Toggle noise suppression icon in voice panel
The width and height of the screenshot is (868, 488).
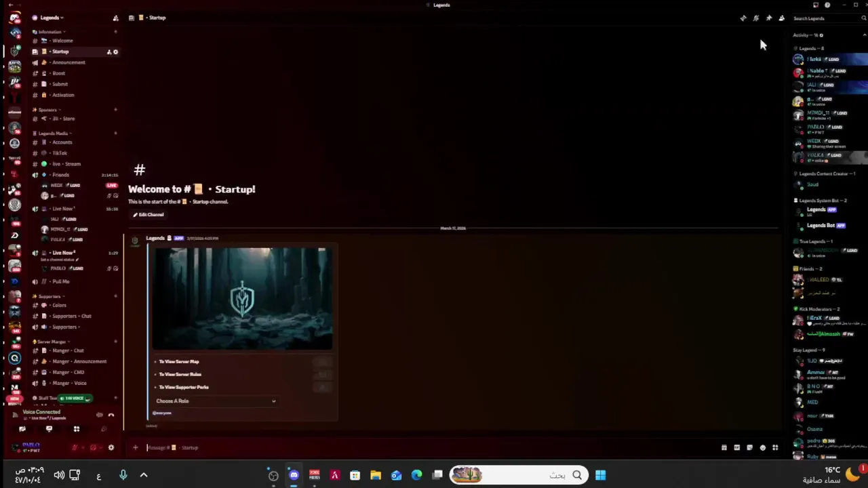tap(100, 415)
